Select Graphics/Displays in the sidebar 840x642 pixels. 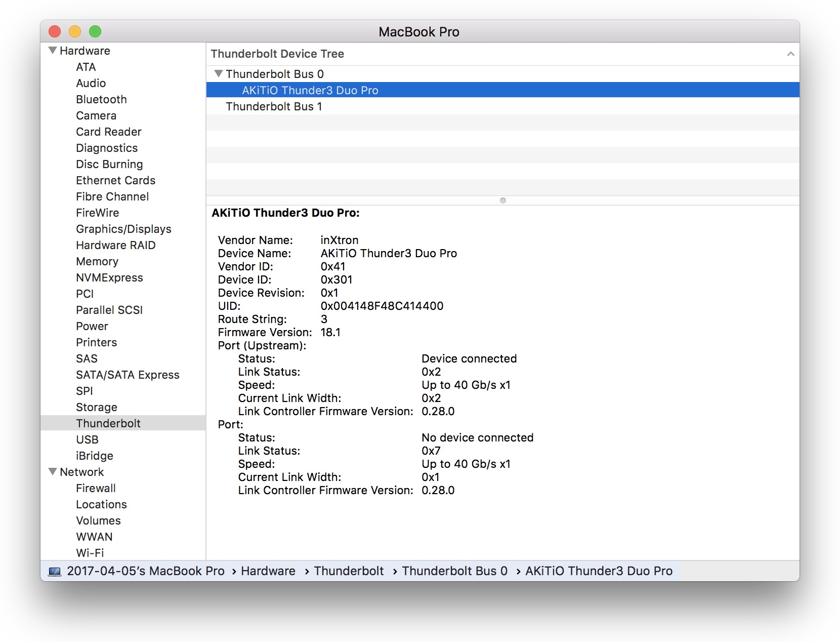point(123,229)
